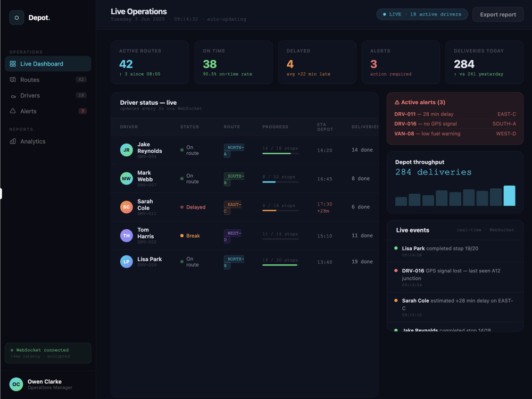Screen dimensions: 532x399
Task: Select the DRV-016 no GPS signal alert
Action: (x=455, y=124)
